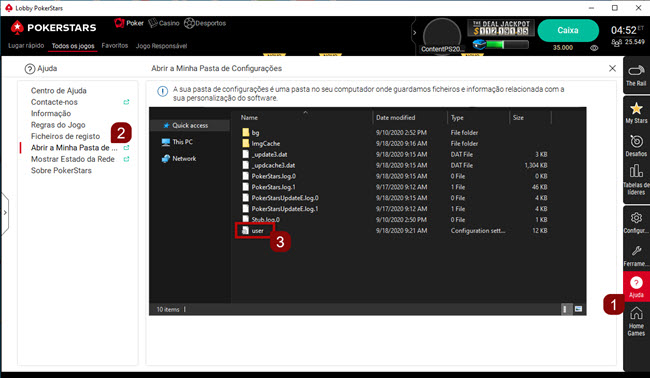Click the green chest progress bar
The width and height of the screenshot is (650, 378).
(502, 44)
